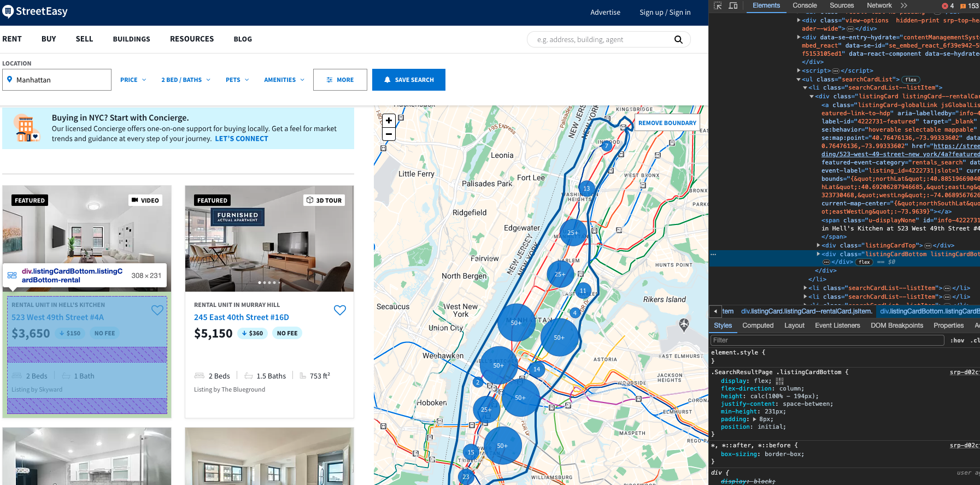Viewport: 980px width, 485px height.
Task: Open the Computed tab in DevTools
Action: click(x=758, y=326)
